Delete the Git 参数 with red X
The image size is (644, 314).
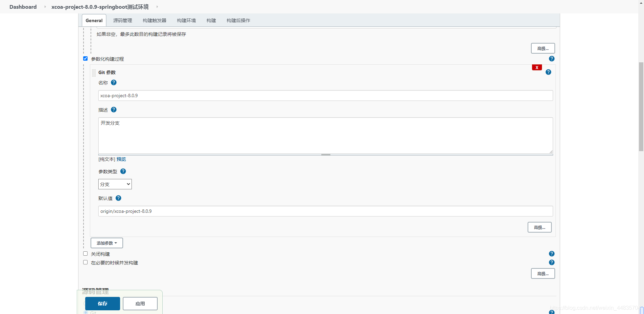tap(537, 67)
